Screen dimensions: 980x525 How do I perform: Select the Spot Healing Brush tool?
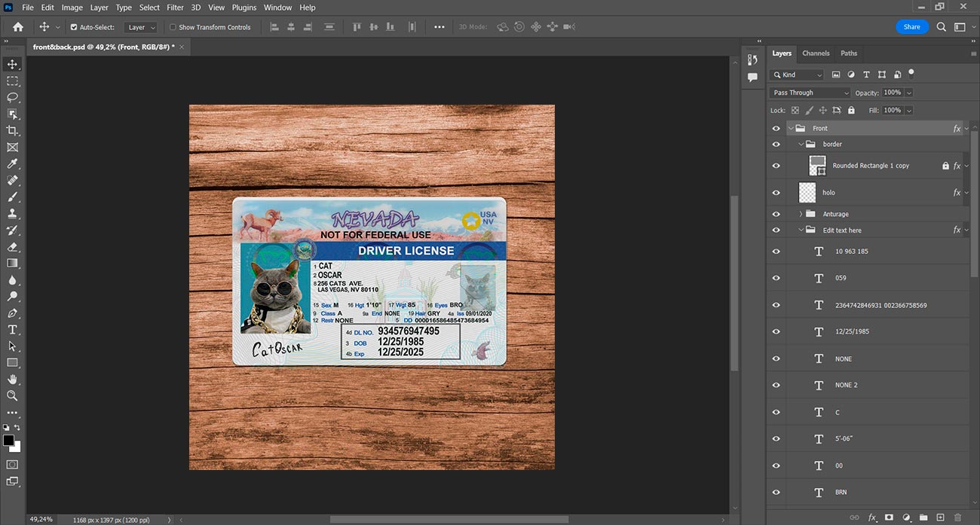tap(12, 181)
